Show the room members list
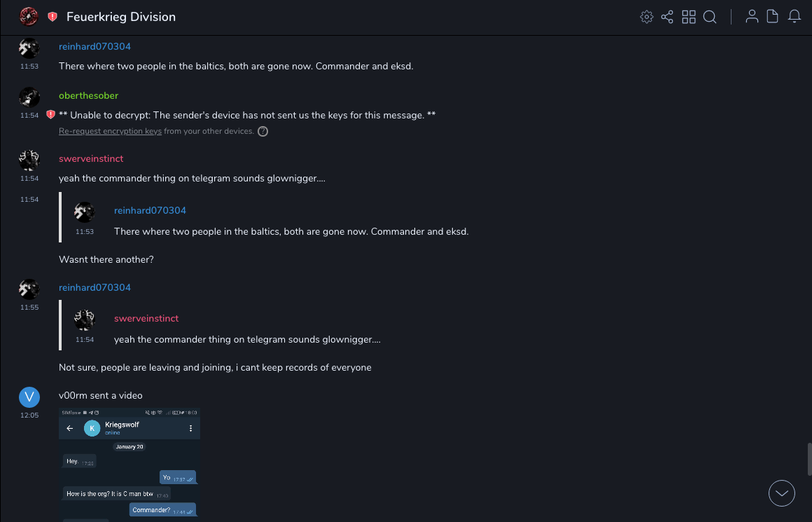 click(752, 17)
